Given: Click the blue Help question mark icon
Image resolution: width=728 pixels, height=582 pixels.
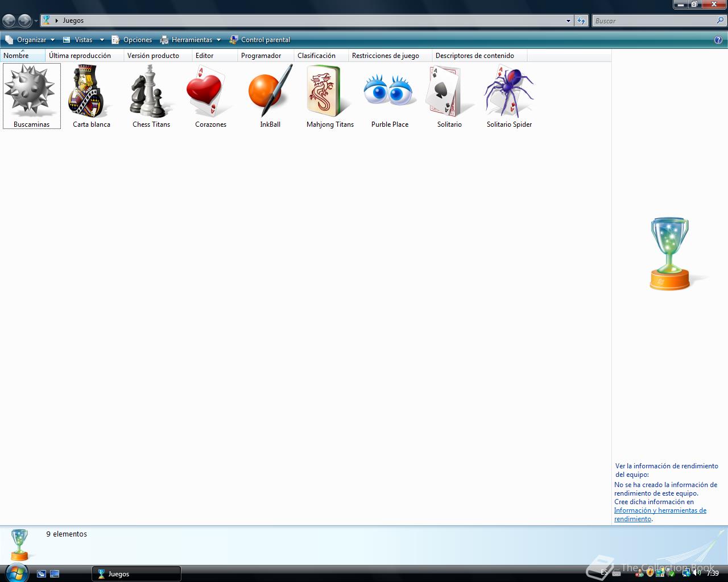Looking at the screenshot, I should [718, 40].
